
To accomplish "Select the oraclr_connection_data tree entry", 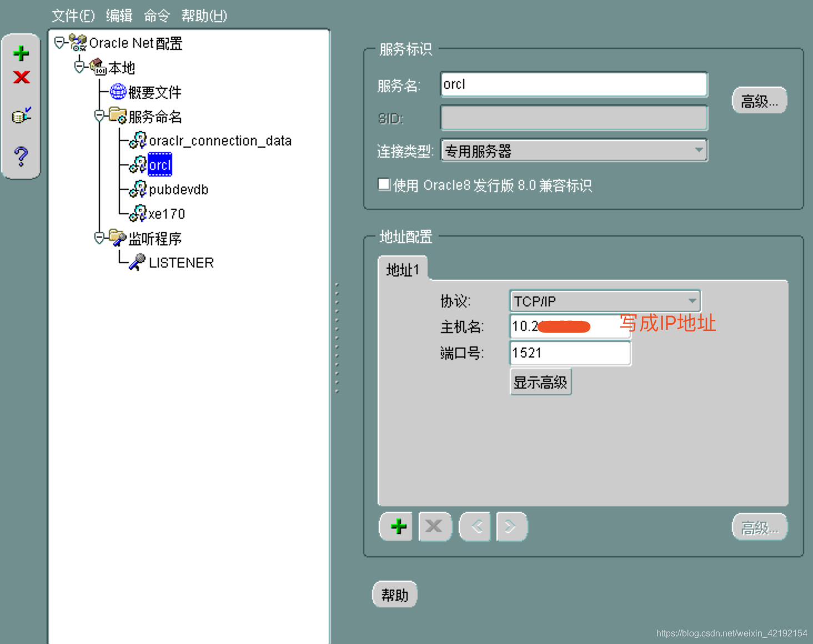I will pyautogui.click(x=220, y=141).
